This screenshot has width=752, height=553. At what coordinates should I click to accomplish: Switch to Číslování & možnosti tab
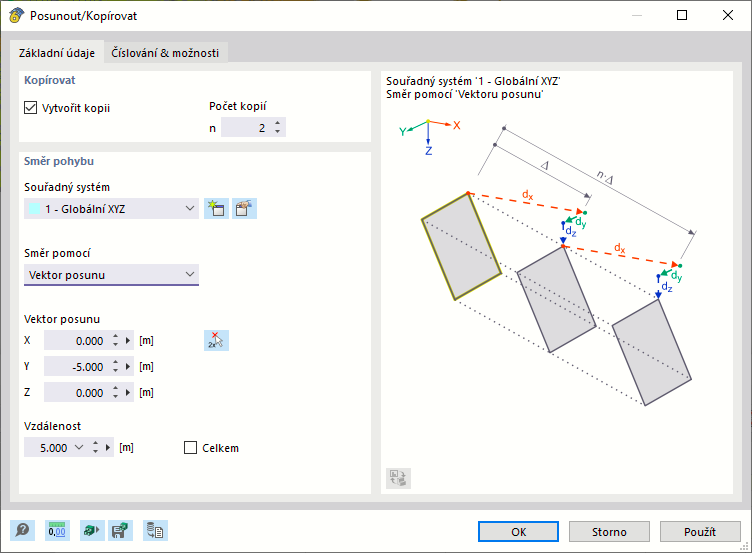(165, 53)
